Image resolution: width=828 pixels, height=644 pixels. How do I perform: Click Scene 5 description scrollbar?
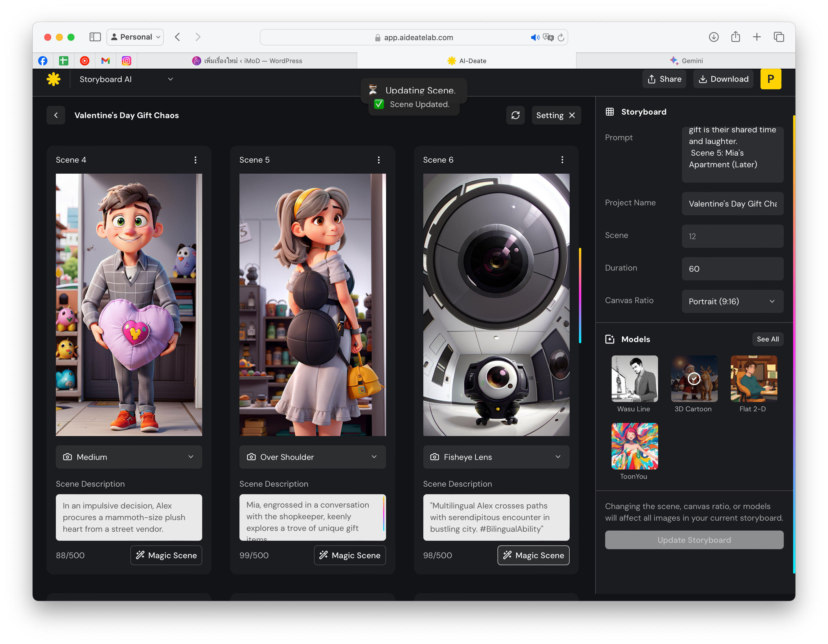point(384,514)
